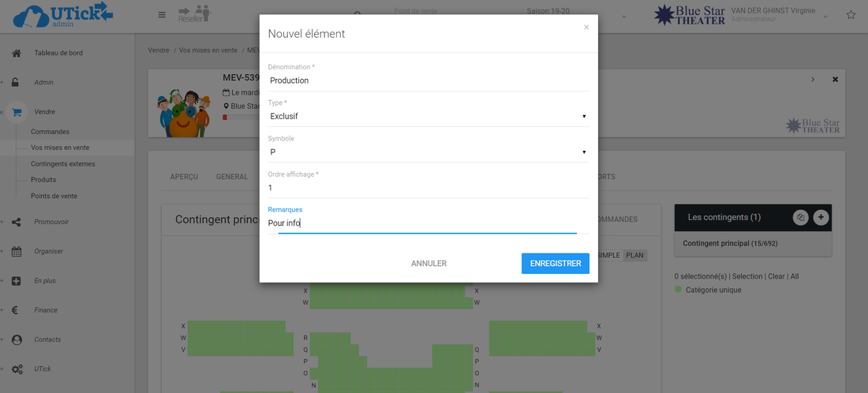Screen dimensions: 868x393
Task: Click ANNULER to cancel the dialog
Action: (x=428, y=264)
